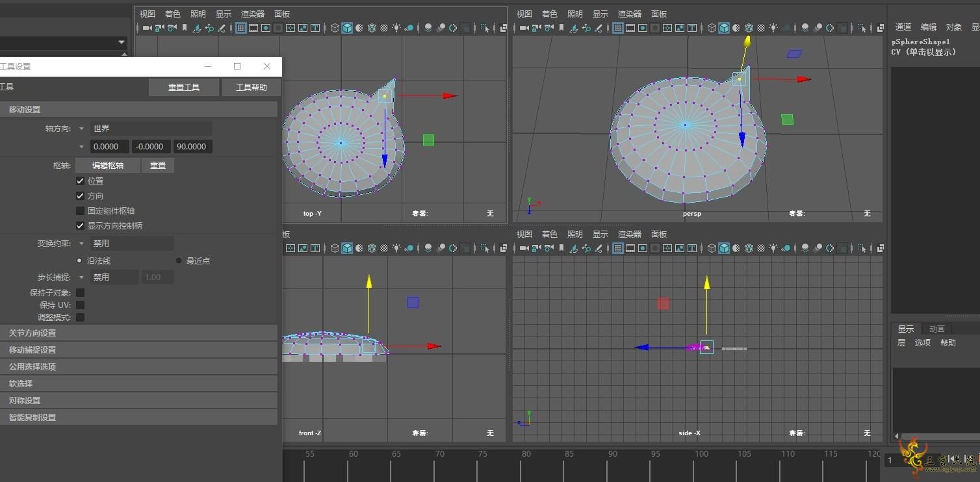Image resolution: width=980 pixels, height=482 pixels.
Task: Click Image Plane icon in top -Y panel
Action: 197,28
